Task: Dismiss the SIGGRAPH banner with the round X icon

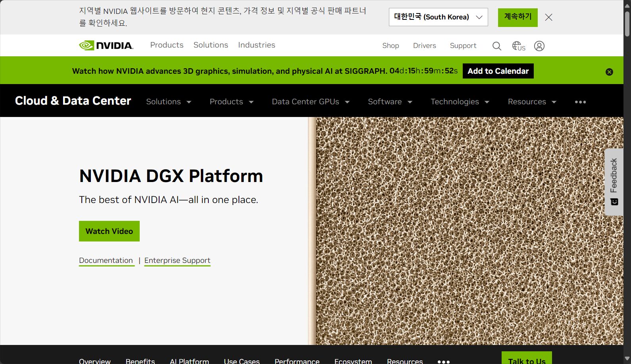Action: (609, 72)
